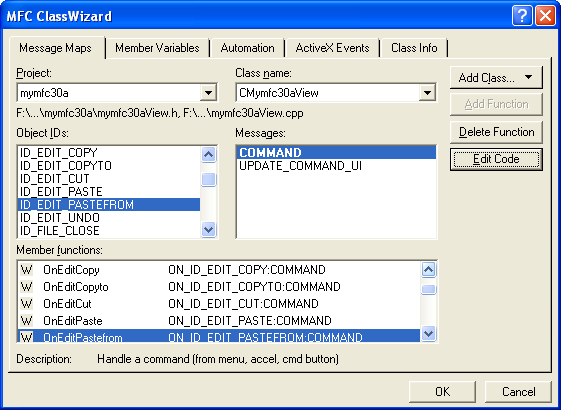Click the Project combo box showing mymfc30a
561x410 pixels.
click(x=117, y=93)
